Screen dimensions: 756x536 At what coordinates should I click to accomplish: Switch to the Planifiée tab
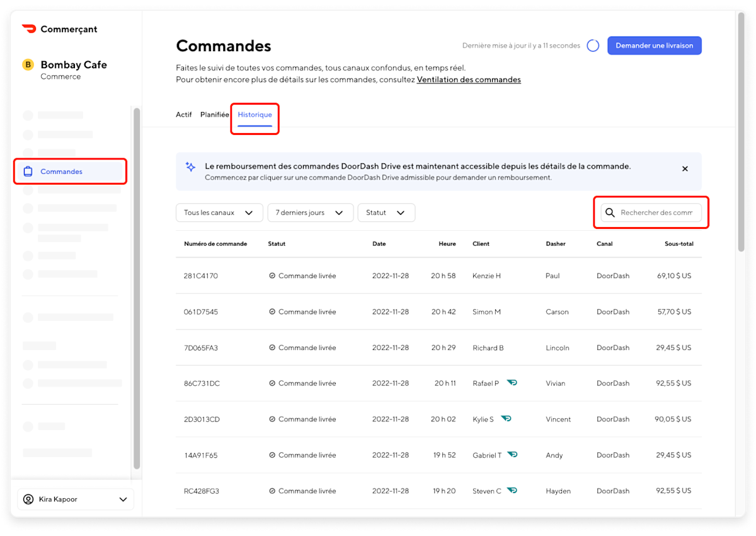click(x=215, y=115)
